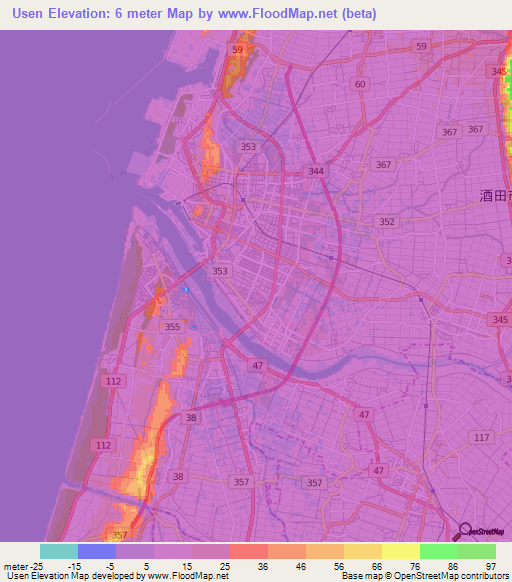Viewport: 512px width, 582px height.
Task: Click the OpenStreetMap magnifier logo
Action: tap(478, 532)
